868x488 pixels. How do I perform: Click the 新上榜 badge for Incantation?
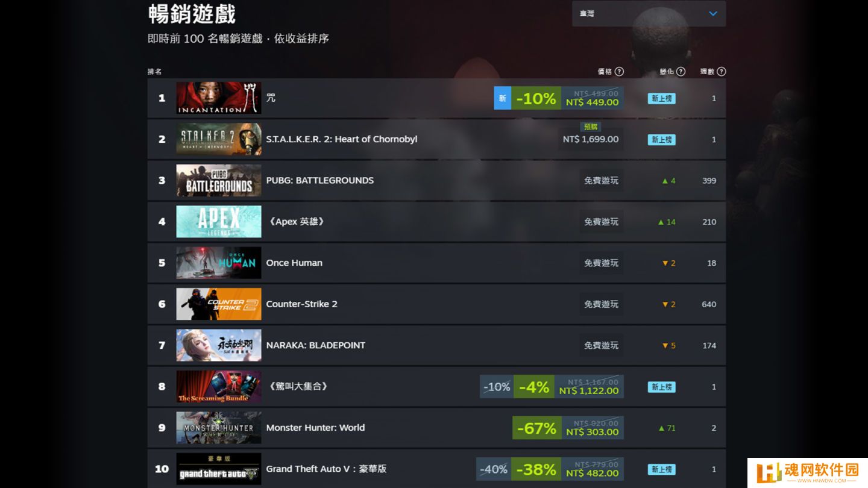[x=661, y=98]
